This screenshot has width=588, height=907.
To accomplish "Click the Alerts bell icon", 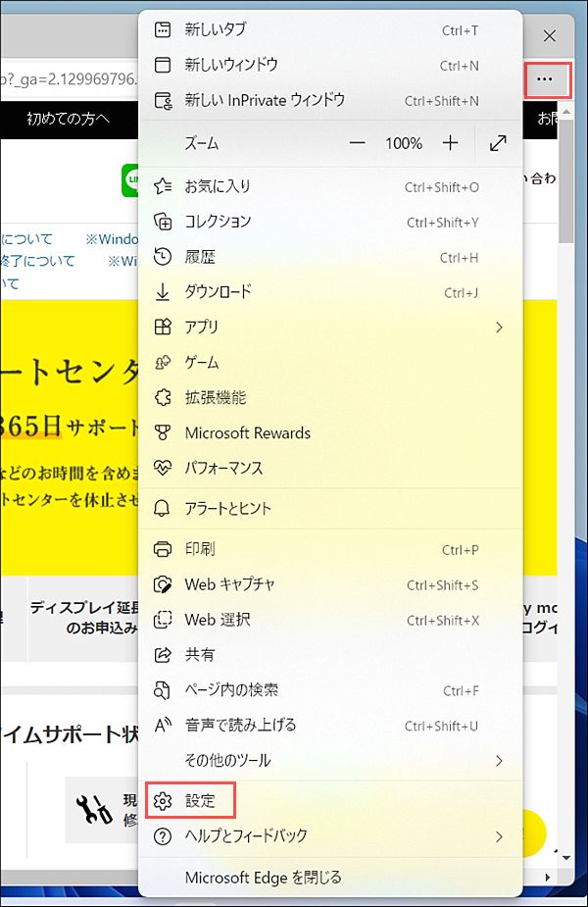I will coord(163,509).
